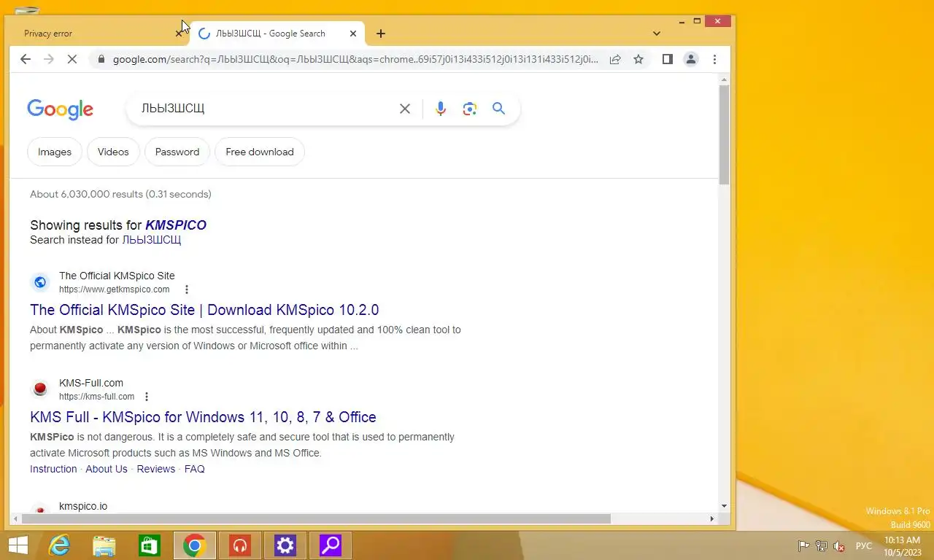Select the Password filter chip
The image size is (934, 560).
click(177, 152)
